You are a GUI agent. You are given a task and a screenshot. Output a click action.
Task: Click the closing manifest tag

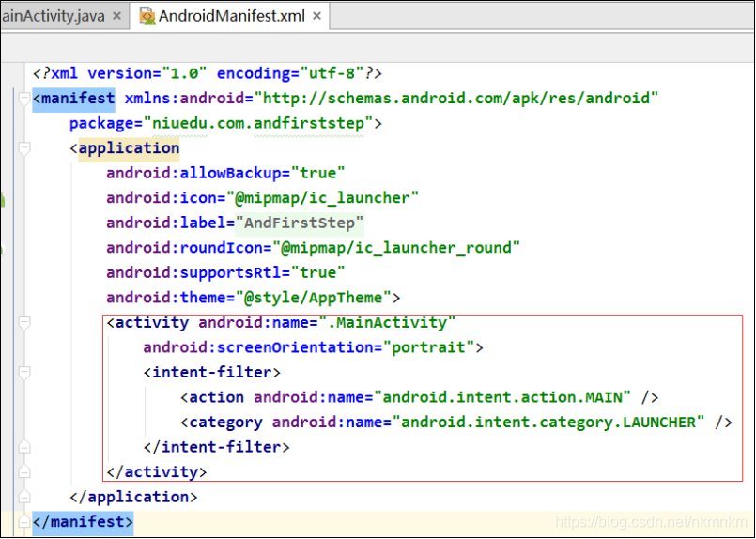83,522
